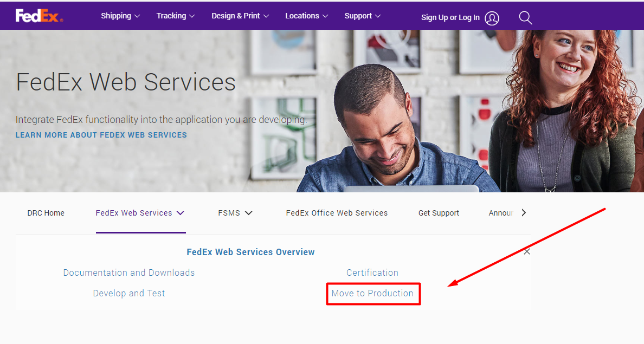Select the FedEx Web Services tab label
The width and height of the screenshot is (644, 344).
134,213
